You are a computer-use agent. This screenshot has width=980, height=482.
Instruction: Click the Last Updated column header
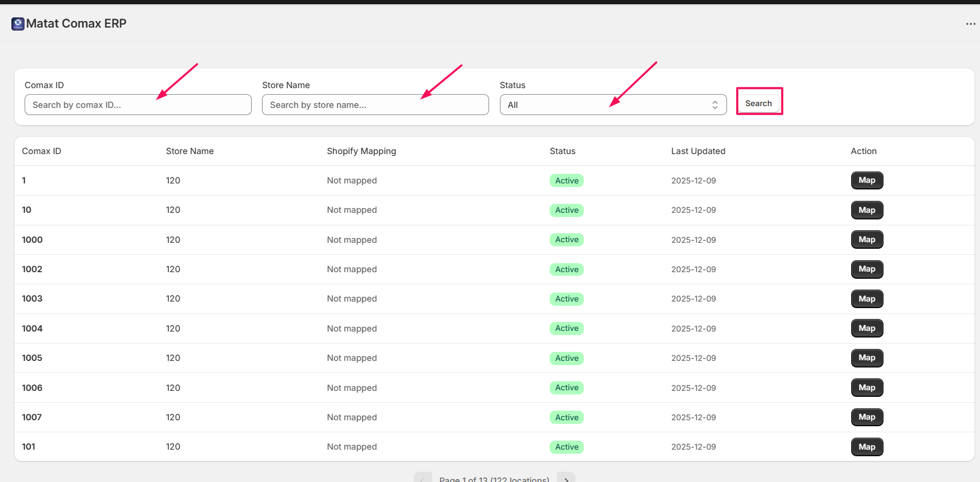click(x=698, y=151)
